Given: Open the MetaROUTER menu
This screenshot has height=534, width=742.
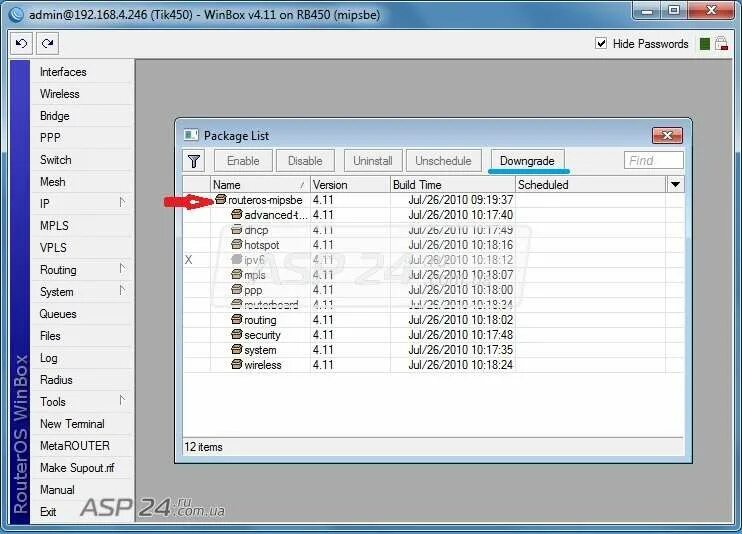Looking at the screenshot, I should [75, 446].
